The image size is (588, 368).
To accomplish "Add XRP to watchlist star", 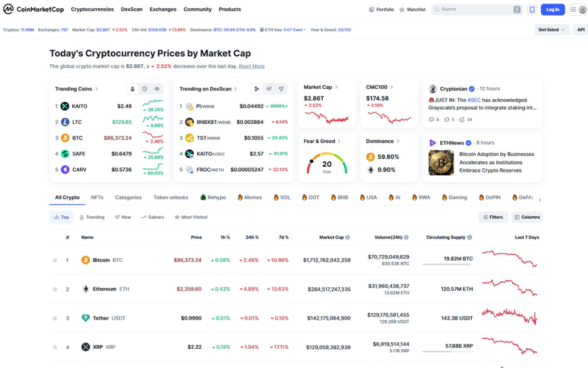I will coord(55,347).
